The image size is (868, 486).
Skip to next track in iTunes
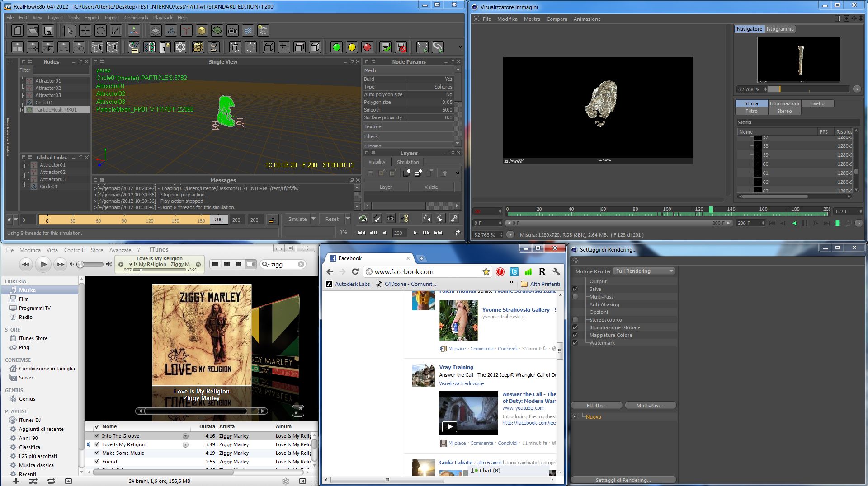point(60,265)
